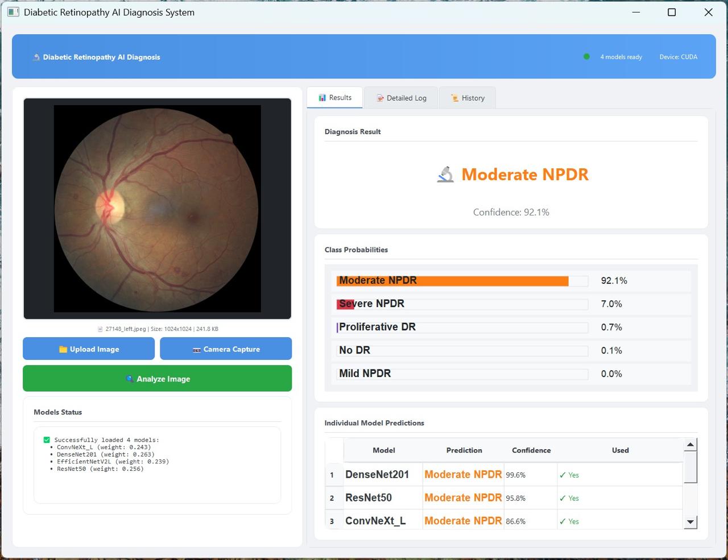Click the Proliferative DR probability bar
The width and height of the screenshot is (728, 560).
point(462,327)
